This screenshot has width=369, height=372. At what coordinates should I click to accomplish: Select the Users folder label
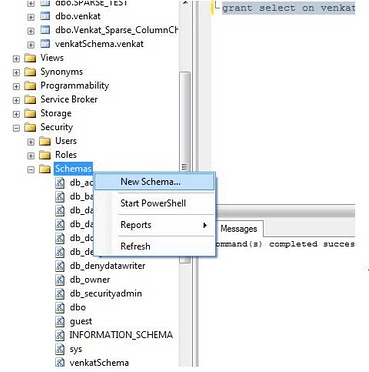tap(66, 141)
